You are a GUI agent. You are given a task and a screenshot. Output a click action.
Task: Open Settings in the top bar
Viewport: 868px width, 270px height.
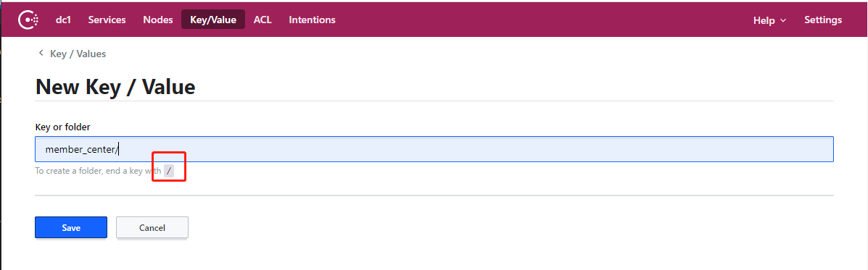point(823,20)
